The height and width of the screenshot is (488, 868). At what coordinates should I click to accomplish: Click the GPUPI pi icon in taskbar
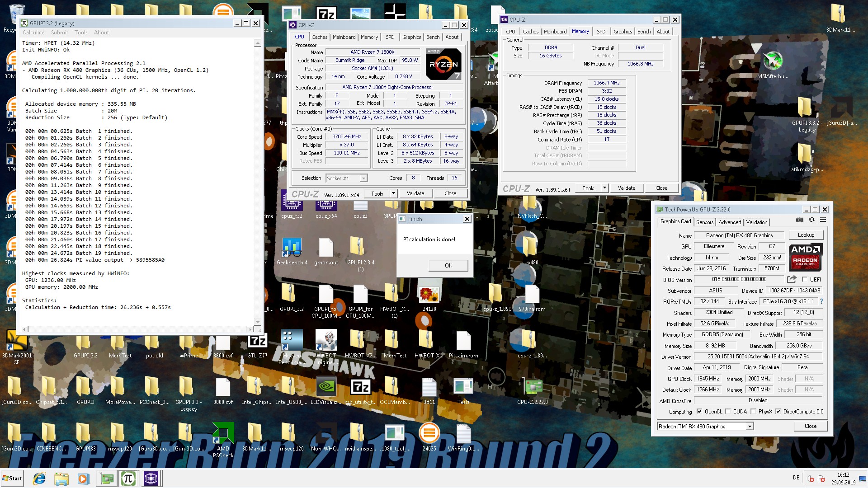pyautogui.click(x=128, y=479)
